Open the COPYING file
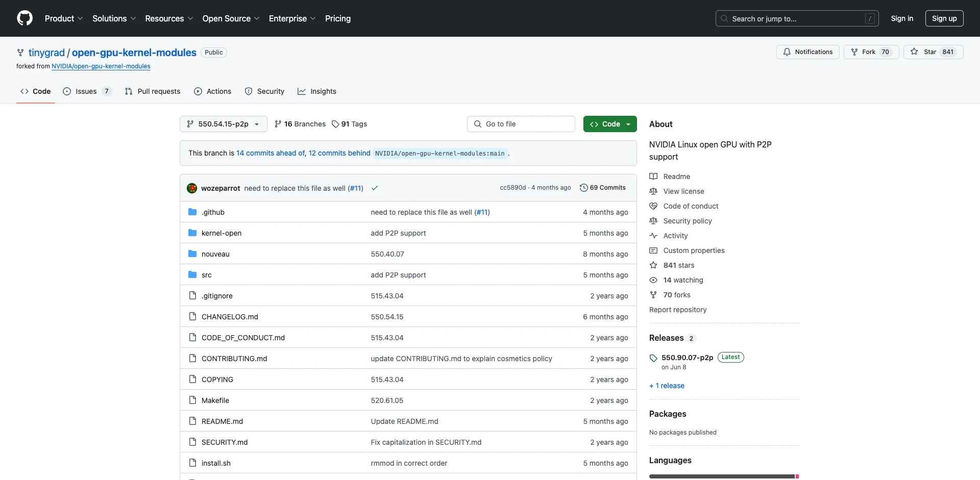The width and height of the screenshot is (980, 480). 217,380
